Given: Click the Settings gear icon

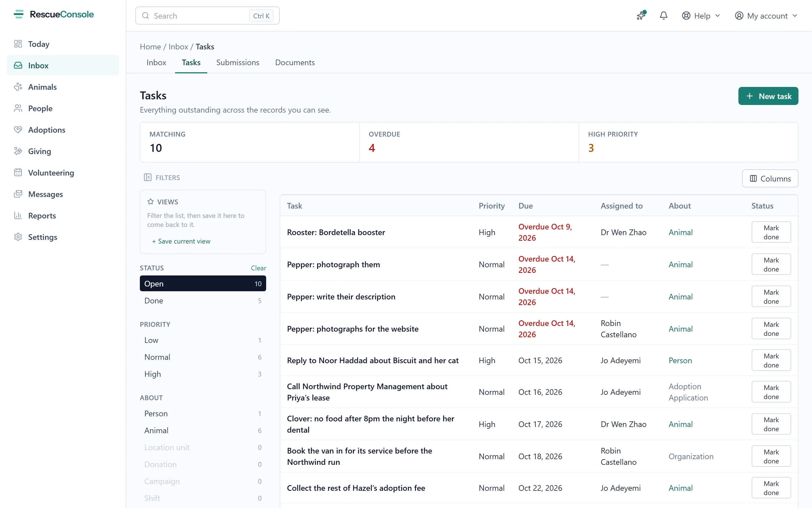Looking at the screenshot, I should coord(18,237).
